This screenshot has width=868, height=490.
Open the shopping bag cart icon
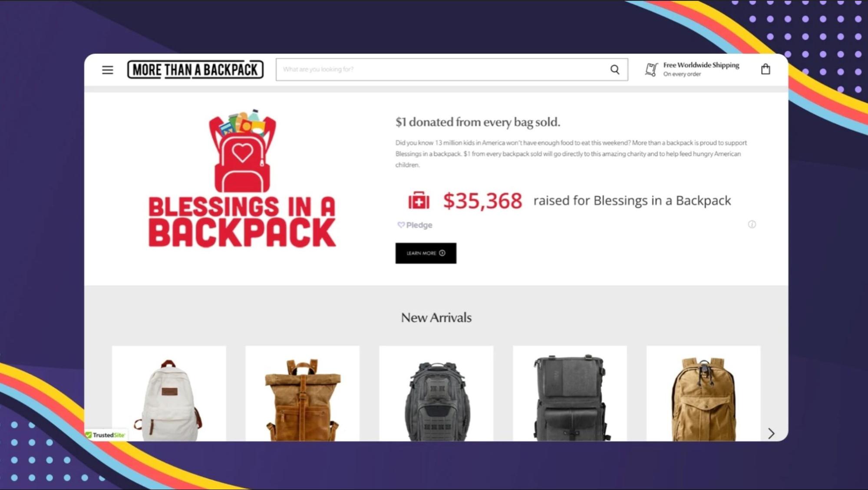[766, 69]
